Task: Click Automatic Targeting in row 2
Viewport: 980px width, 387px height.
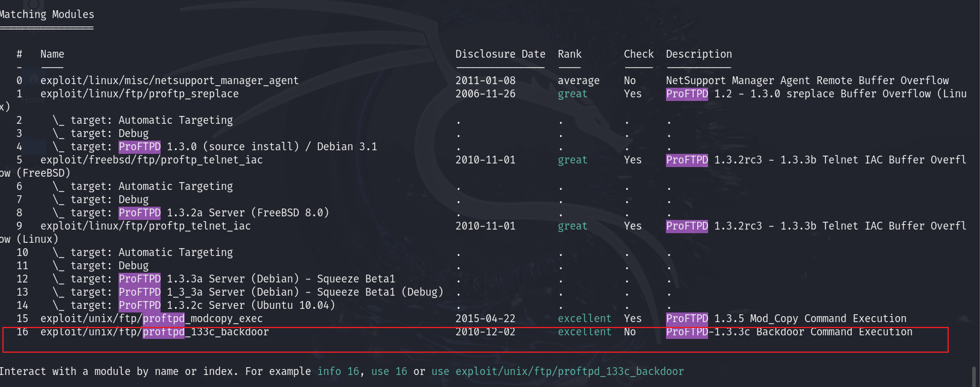Action: pos(176,120)
